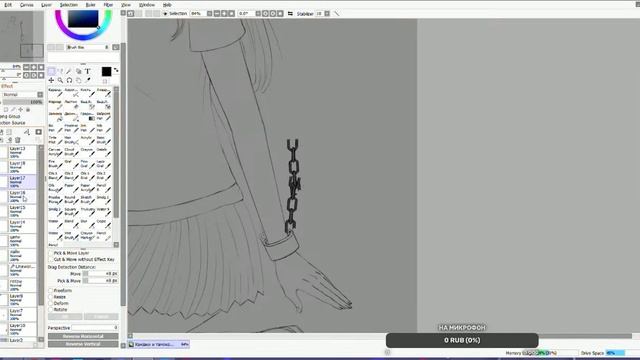
Task: Reset canvas rotation in top toolbar
Action: 280,13
